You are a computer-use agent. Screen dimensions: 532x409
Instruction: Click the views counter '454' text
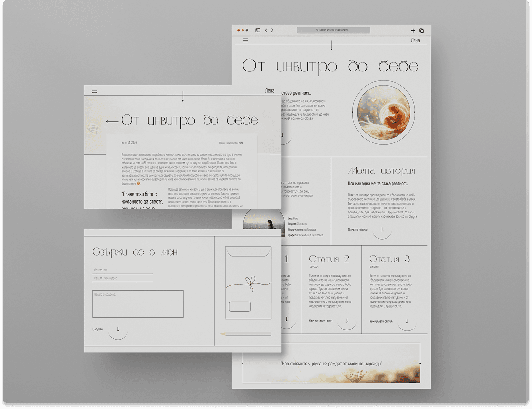pos(241,143)
